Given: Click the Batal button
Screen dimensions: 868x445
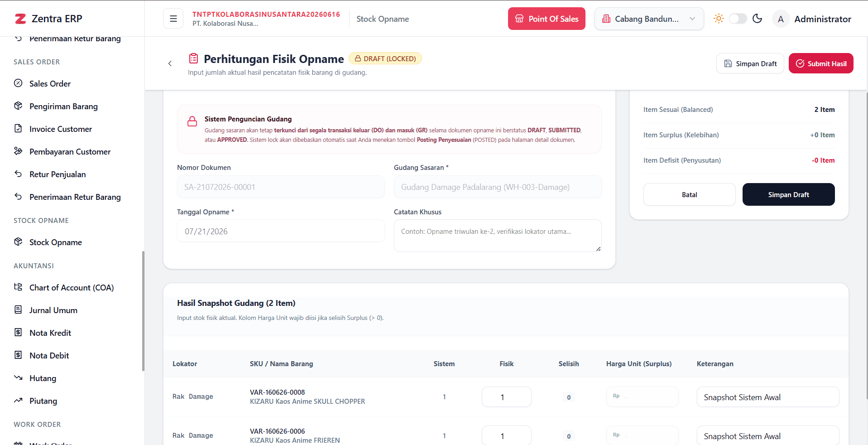Looking at the screenshot, I should (x=690, y=194).
